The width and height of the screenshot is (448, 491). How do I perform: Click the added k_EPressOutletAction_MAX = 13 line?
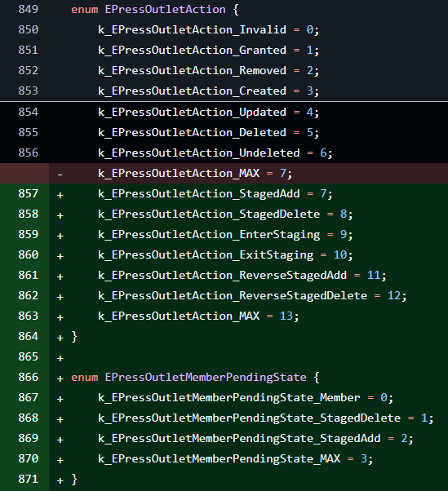coord(224,316)
